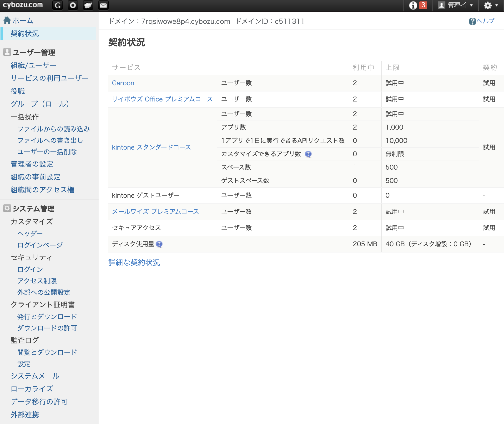Click the セキュアアクセス row label
504x424 pixels.
136,228
